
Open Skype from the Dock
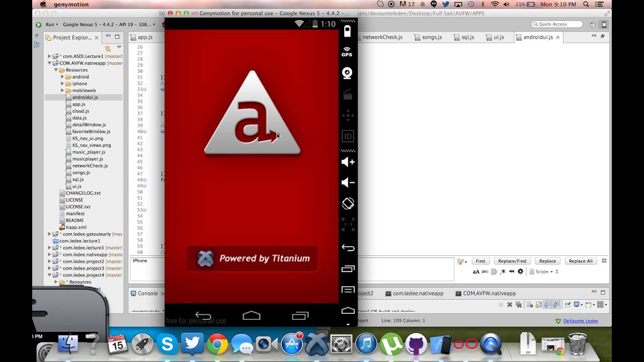pyautogui.click(x=167, y=344)
